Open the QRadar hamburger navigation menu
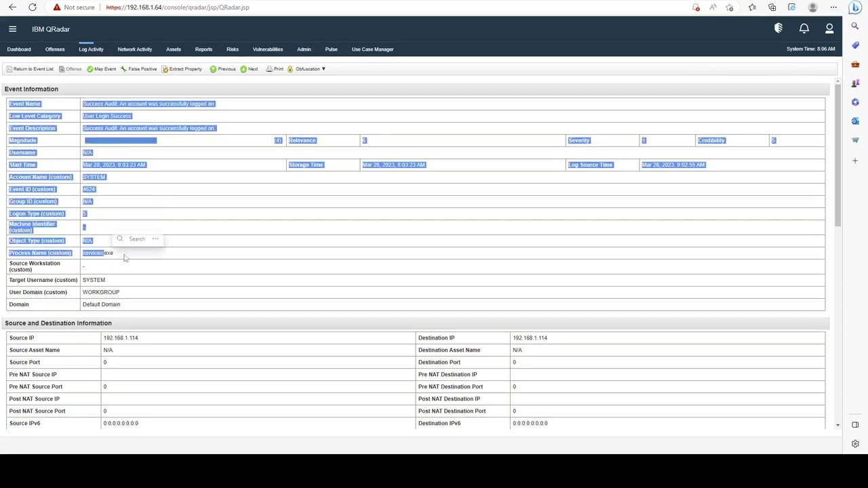Screen dimensions: 868x488 [12, 29]
